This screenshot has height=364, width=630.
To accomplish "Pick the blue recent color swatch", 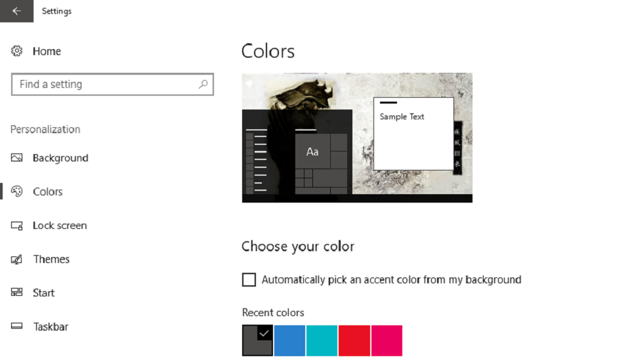I will pos(289,340).
